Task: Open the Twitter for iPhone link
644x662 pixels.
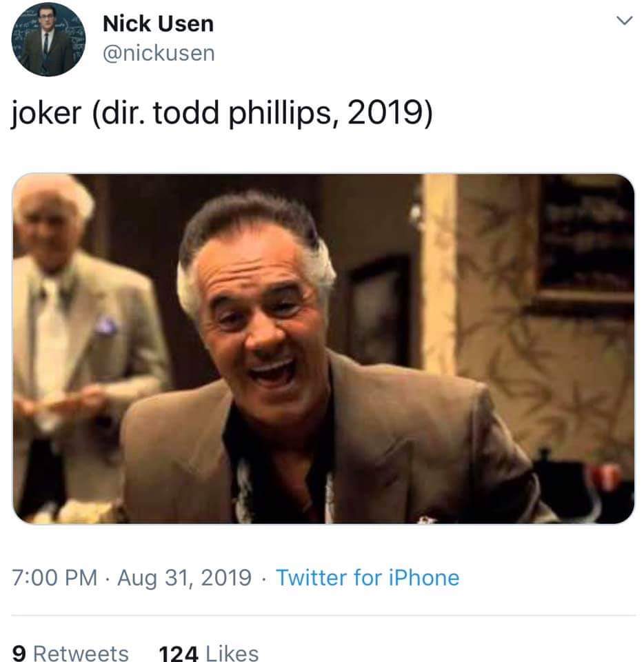Action: [x=368, y=578]
